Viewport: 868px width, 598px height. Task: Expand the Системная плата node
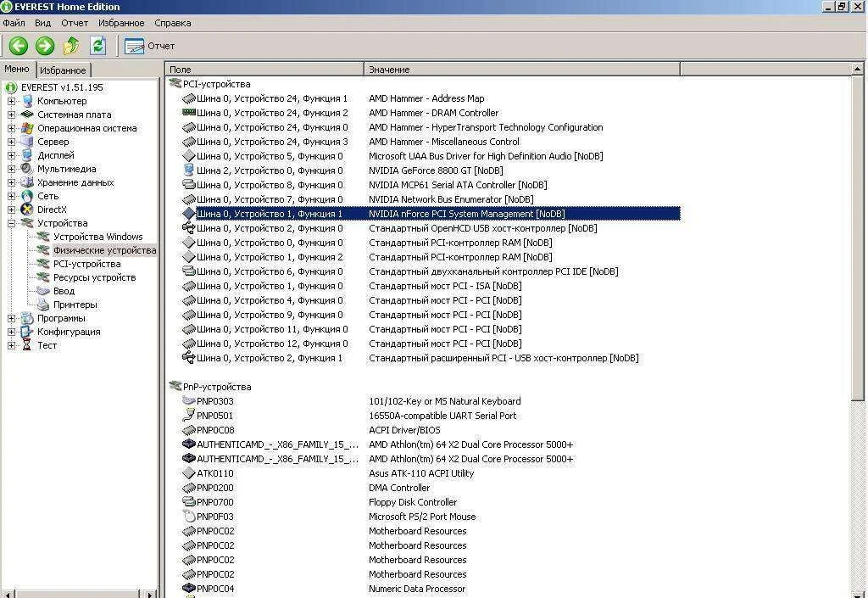(11, 115)
